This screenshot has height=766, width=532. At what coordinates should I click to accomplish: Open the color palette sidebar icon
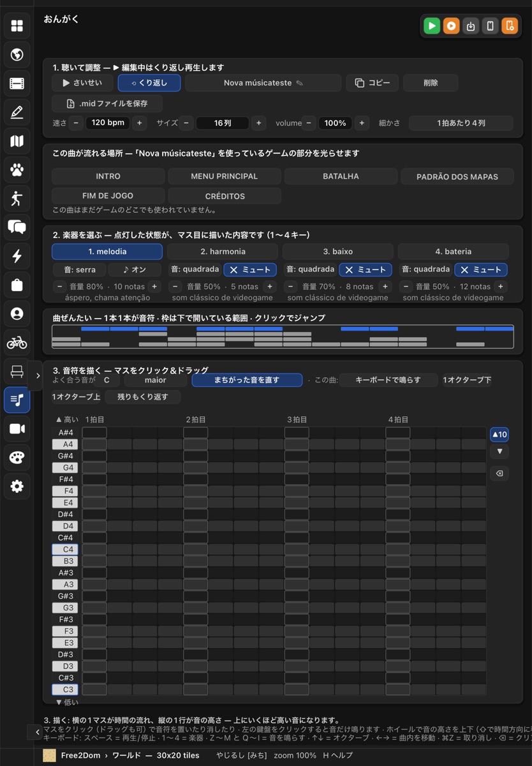click(x=17, y=458)
